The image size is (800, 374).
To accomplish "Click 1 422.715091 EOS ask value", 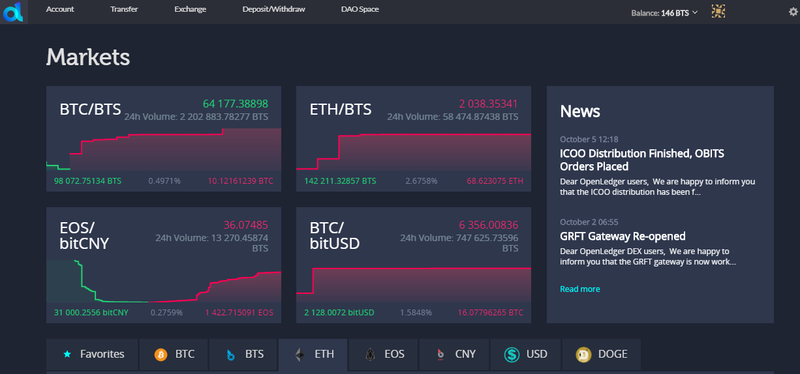I will pyautogui.click(x=239, y=312).
